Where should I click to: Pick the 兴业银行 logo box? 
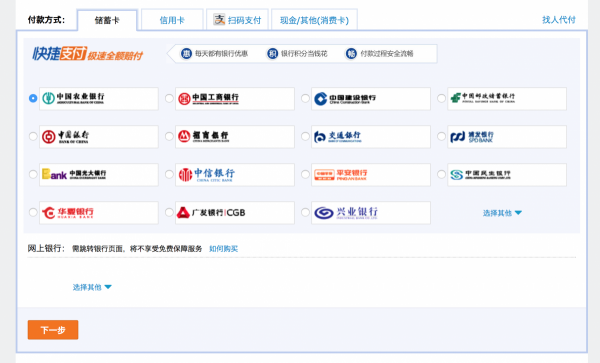click(x=371, y=213)
